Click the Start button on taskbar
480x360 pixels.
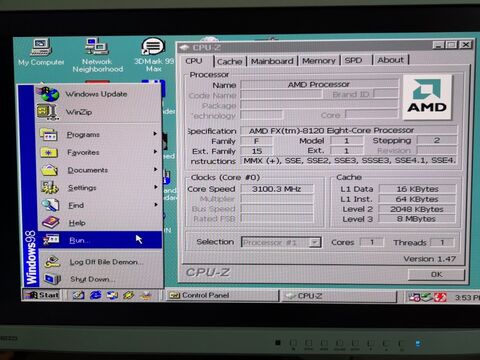(x=42, y=295)
